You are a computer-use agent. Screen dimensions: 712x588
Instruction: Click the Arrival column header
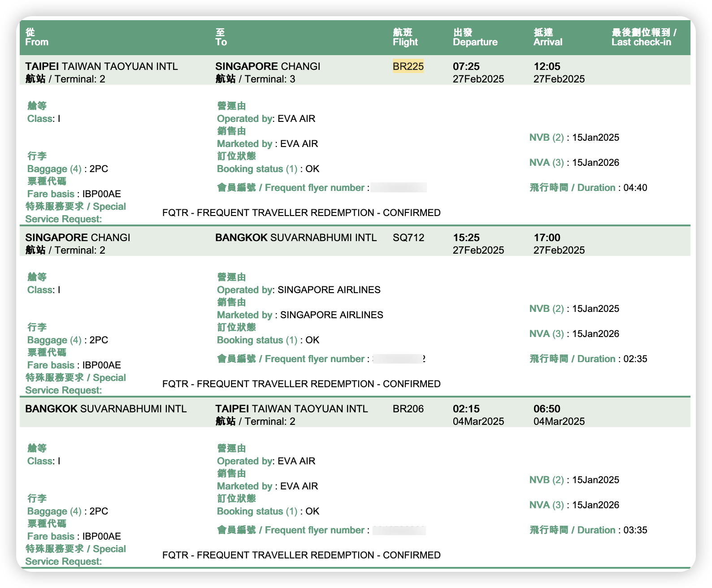click(x=547, y=42)
